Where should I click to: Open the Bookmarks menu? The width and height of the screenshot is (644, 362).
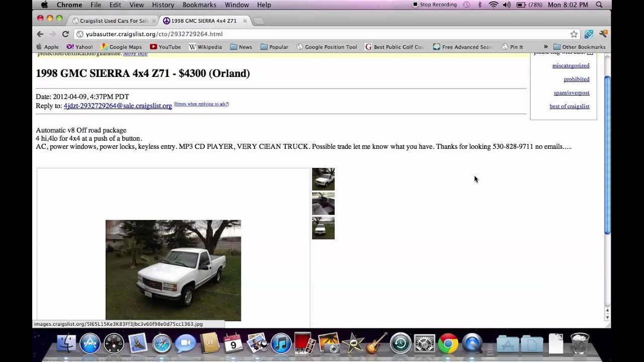click(199, 5)
